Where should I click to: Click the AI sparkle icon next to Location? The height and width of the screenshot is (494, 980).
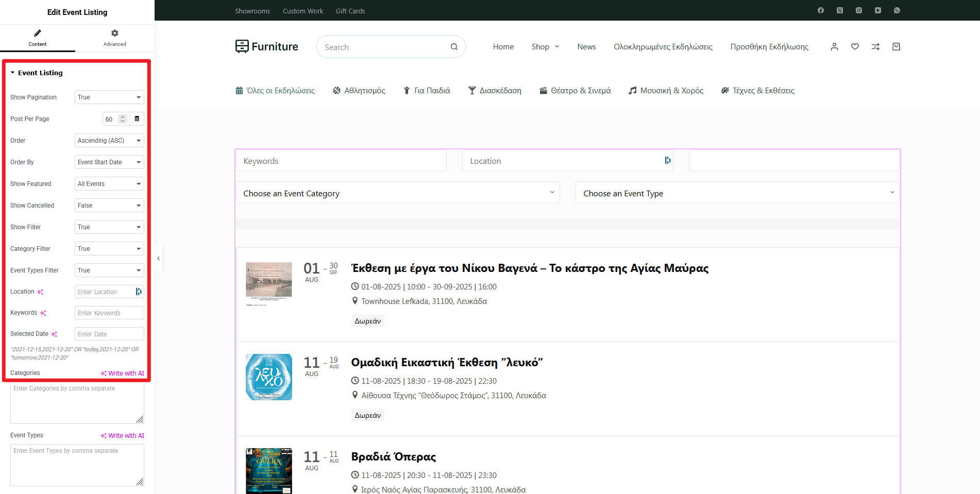(40, 292)
